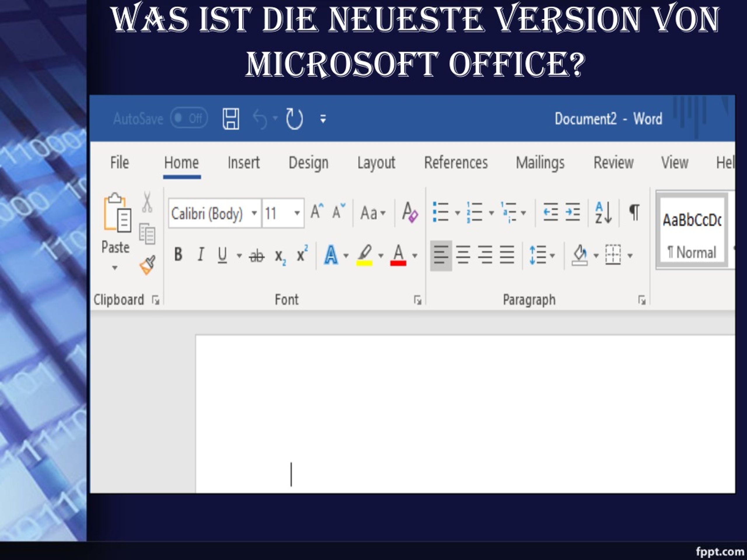This screenshot has width=747, height=560.
Task: Select Center alignment
Action: click(463, 255)
